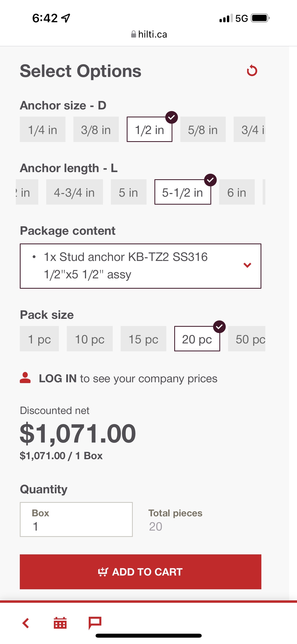The image size is (297, 644).
Task: Tap the location arrow in the status bar
Action: tap(66, 18)
